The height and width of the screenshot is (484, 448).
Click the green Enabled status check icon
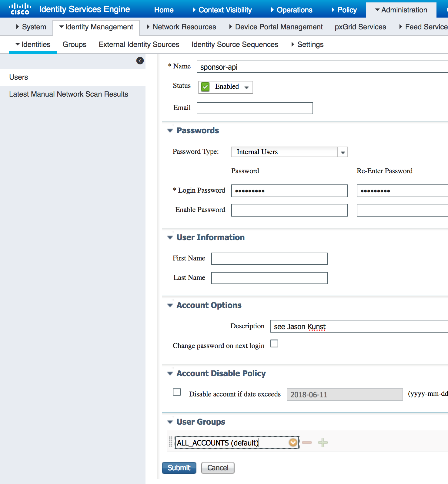coord(205,87)
